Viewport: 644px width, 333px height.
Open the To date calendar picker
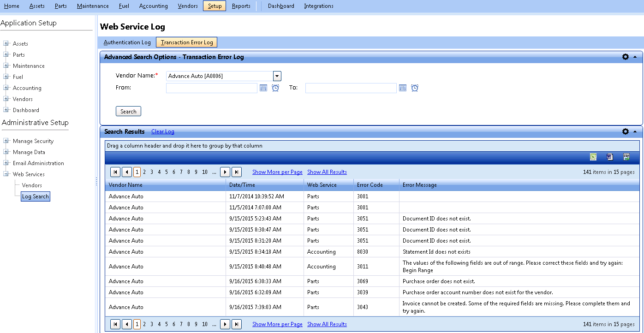(x=403, y=88)
